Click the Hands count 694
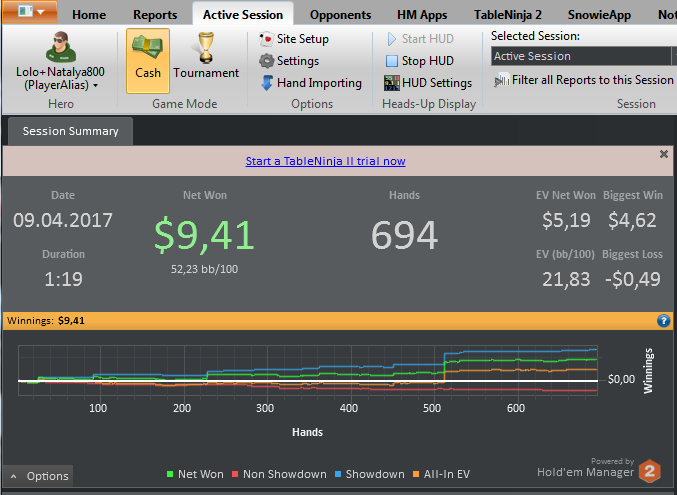The width and height of the screenshot is (677, 495). point(405,235)
